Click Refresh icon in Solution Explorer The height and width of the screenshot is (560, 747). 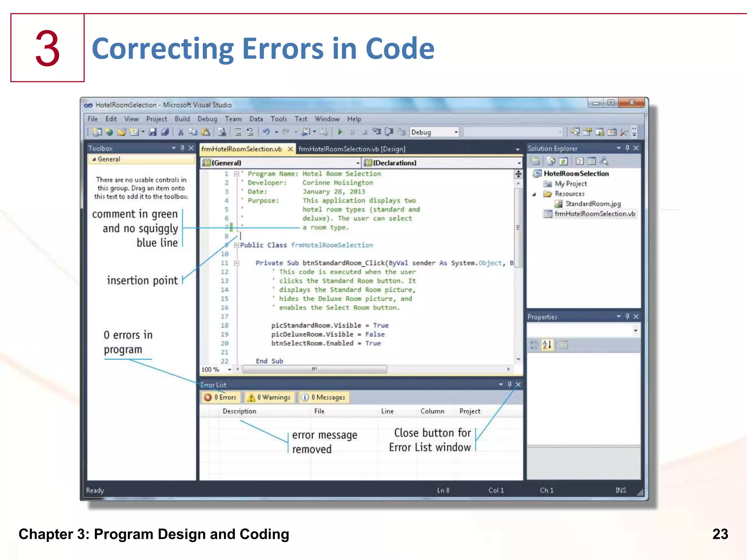tap(564, 161)
